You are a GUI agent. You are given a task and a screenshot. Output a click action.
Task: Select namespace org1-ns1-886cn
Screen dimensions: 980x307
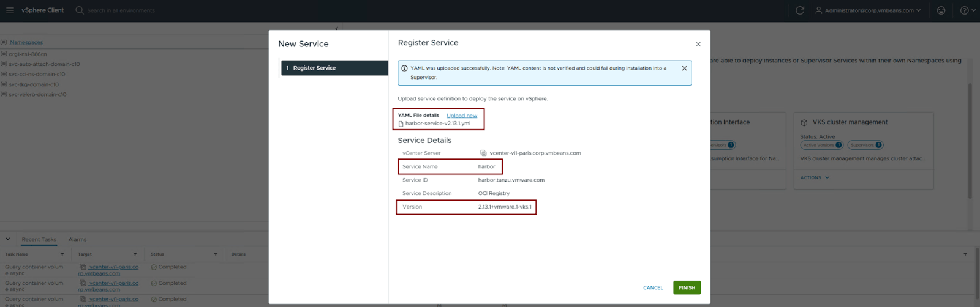click(x=28, y=54)
